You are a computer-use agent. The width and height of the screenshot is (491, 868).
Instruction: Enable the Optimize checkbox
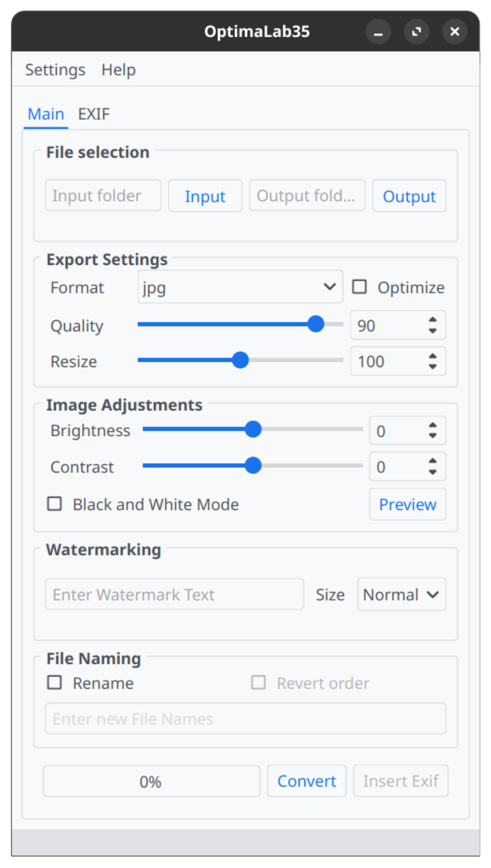click(360, 287)
